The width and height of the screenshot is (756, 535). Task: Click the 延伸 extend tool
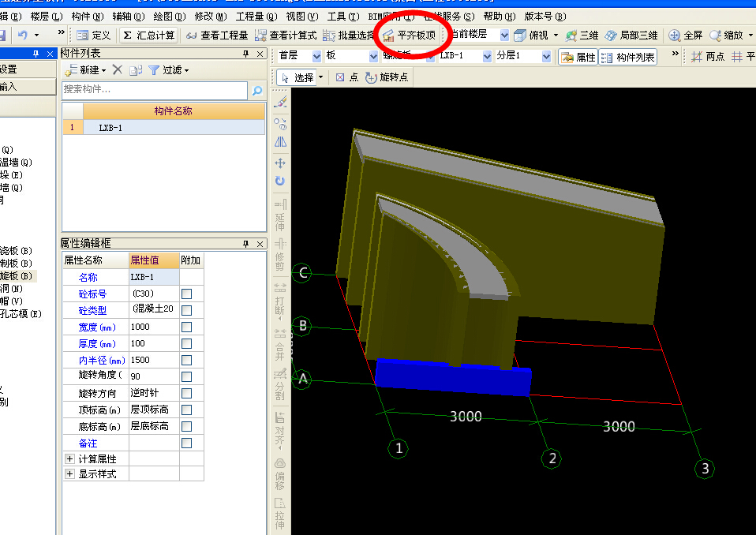pyautogui.click(x=280, y=216)
